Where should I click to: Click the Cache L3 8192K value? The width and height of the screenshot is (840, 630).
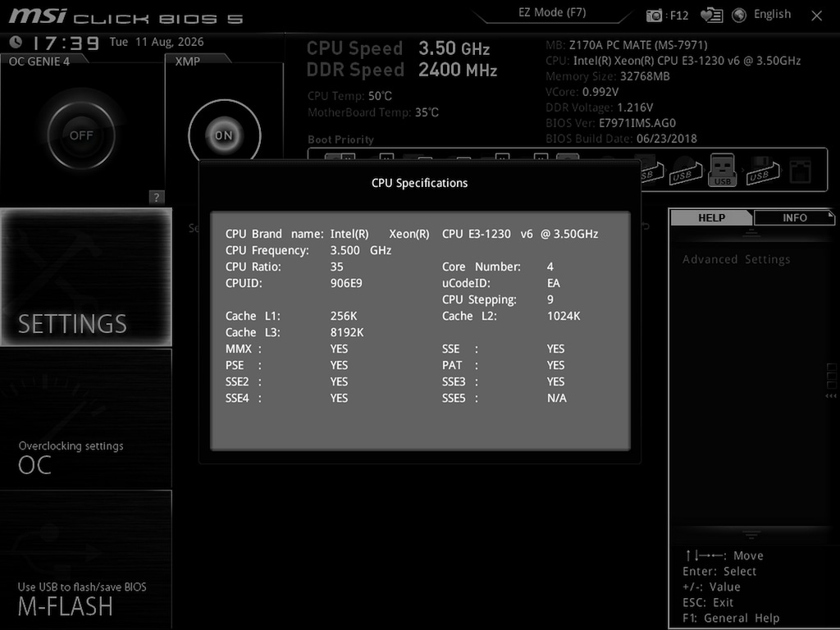[347, 332]
